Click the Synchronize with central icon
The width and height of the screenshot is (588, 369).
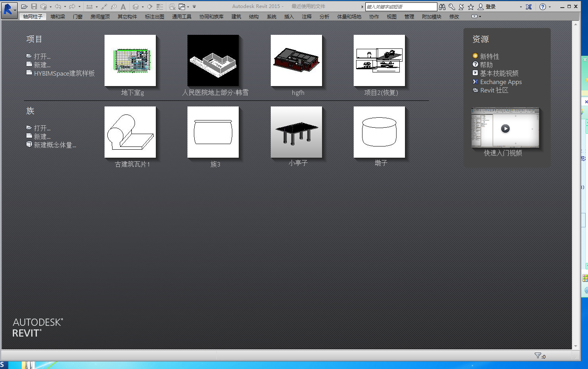(x=43, y=7)
